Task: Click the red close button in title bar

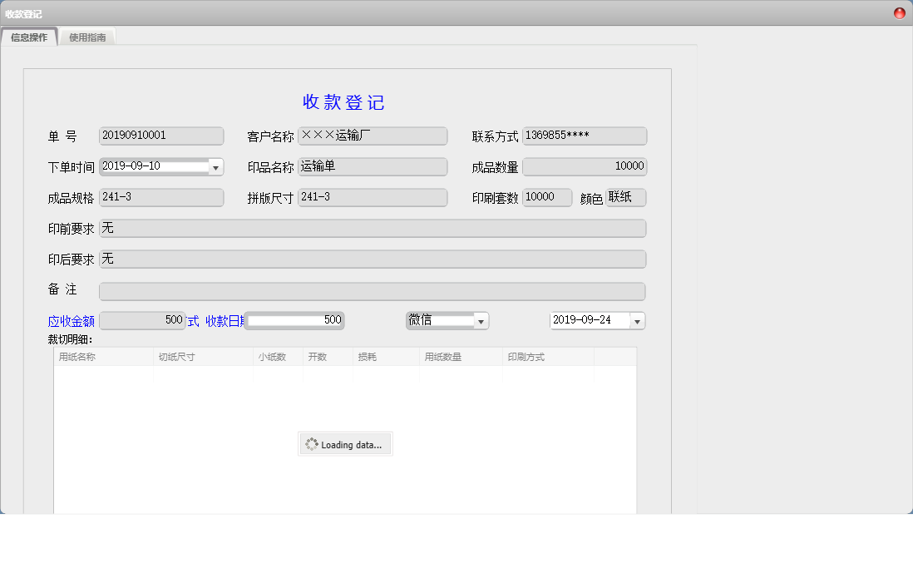Action: point(899,13)
